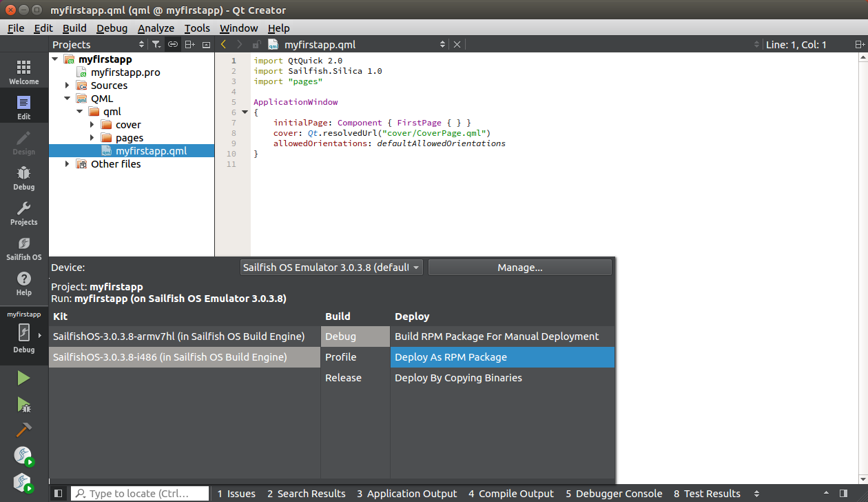Open the Projects mode wrench icon
868x502 pixels.
pyautogui.click(x=23, y=213)
